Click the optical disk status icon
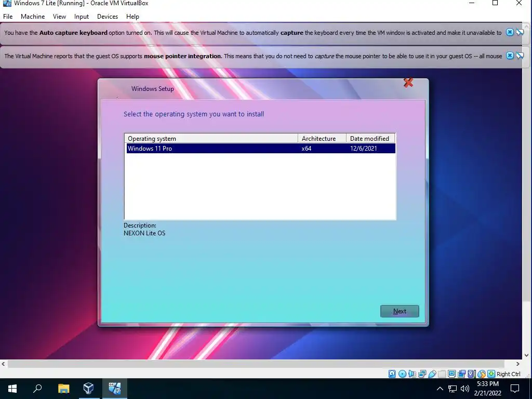This screenshot has height=399, width=532. [x=402, y=374]
